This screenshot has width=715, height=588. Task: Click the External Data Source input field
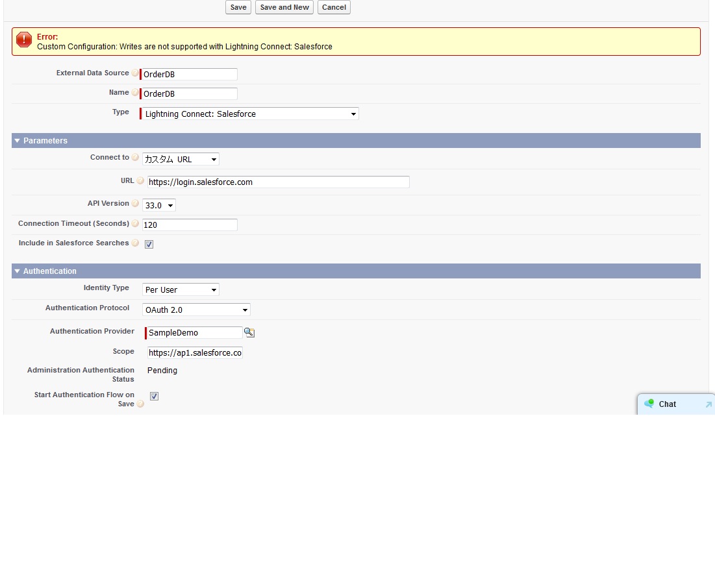tap(189, 74)
